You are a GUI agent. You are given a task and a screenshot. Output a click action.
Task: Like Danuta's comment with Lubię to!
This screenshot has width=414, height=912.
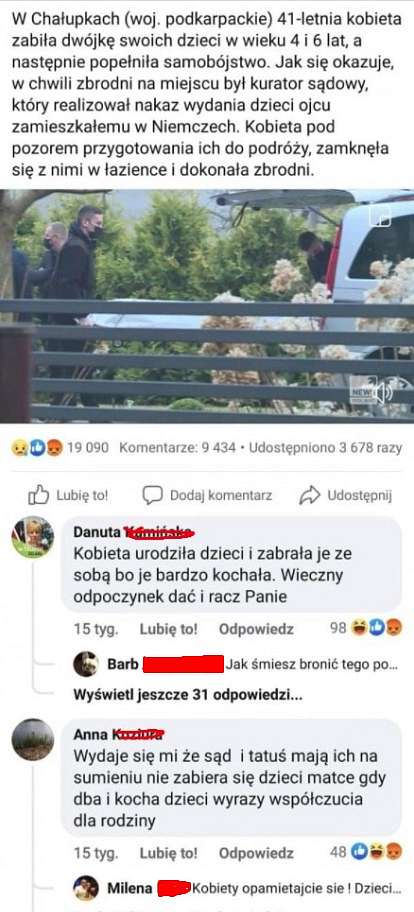coord(169,629)
